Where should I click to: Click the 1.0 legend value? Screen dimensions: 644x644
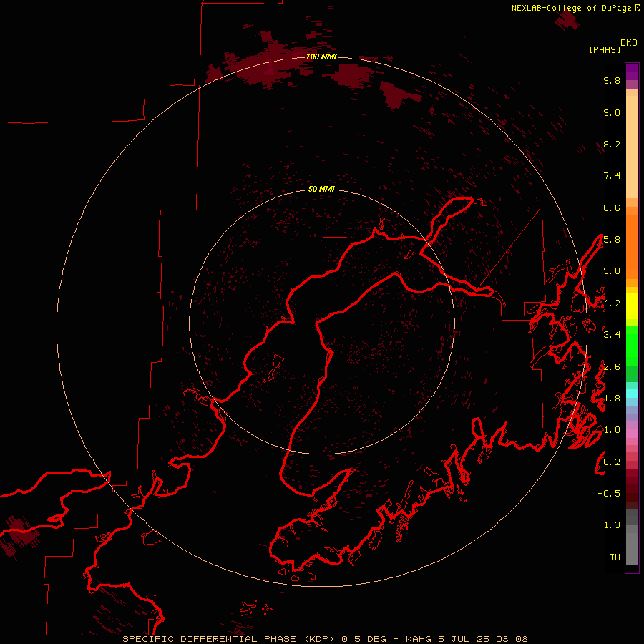click(x=612, y=430)
